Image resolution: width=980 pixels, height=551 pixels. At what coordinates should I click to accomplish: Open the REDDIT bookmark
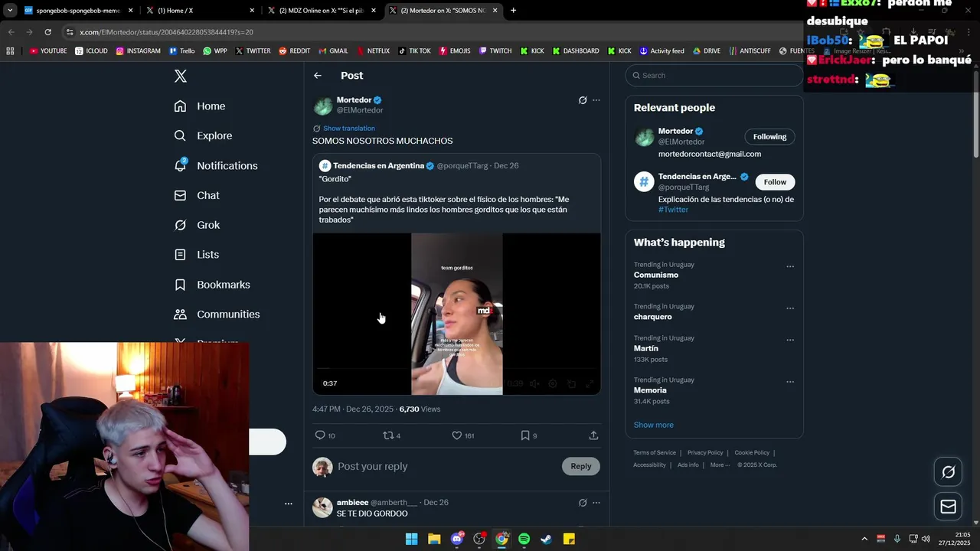[294, 51]
